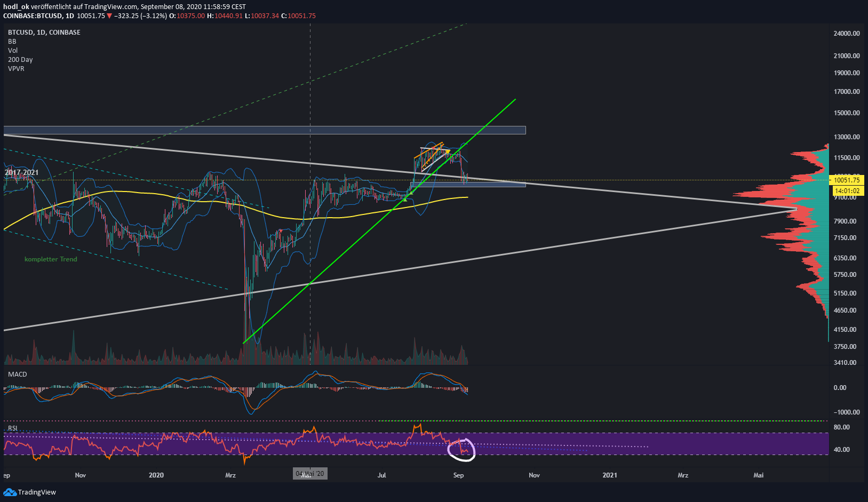Image resolution: width=868 pixels, height=502 pixels.
Task: Click the 21000.00 price axis label
Action: (847, 56)
